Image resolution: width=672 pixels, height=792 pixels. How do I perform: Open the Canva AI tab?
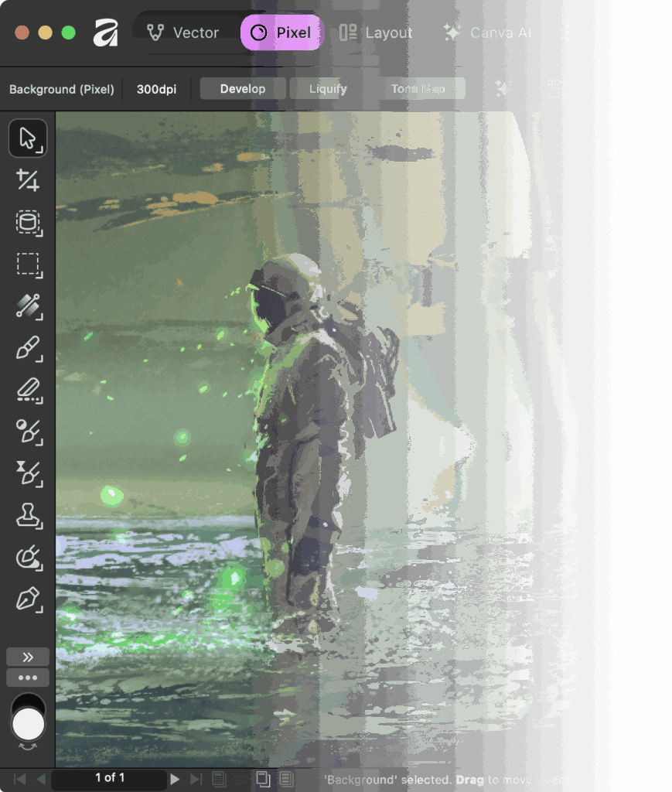(x=486, y=32)
